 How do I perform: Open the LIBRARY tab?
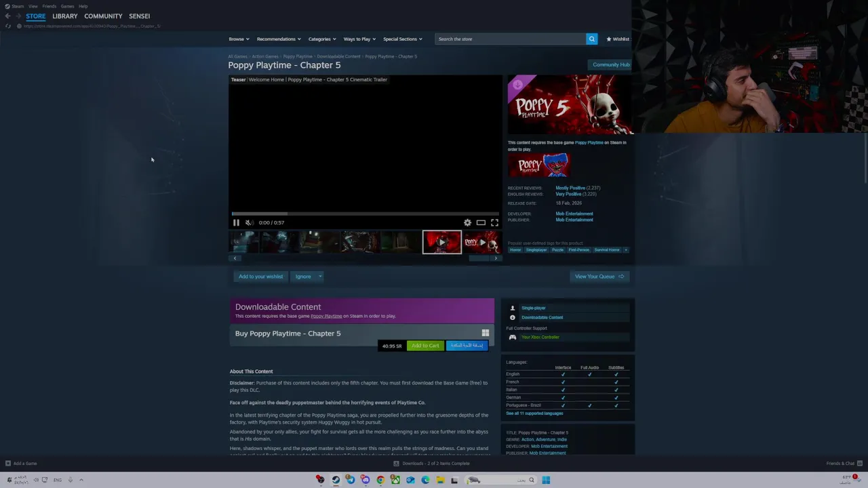65,16
